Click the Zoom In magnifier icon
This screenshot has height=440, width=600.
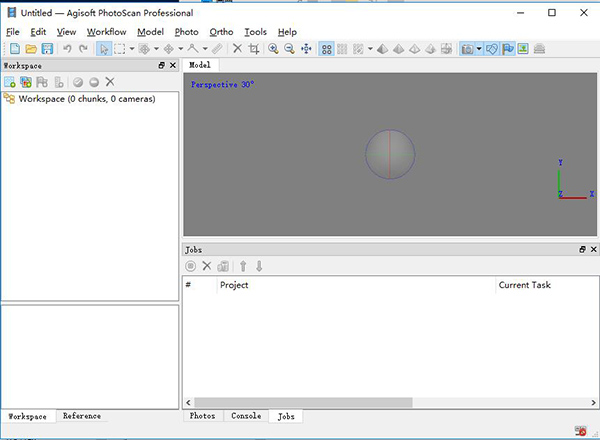click(273, 48)
